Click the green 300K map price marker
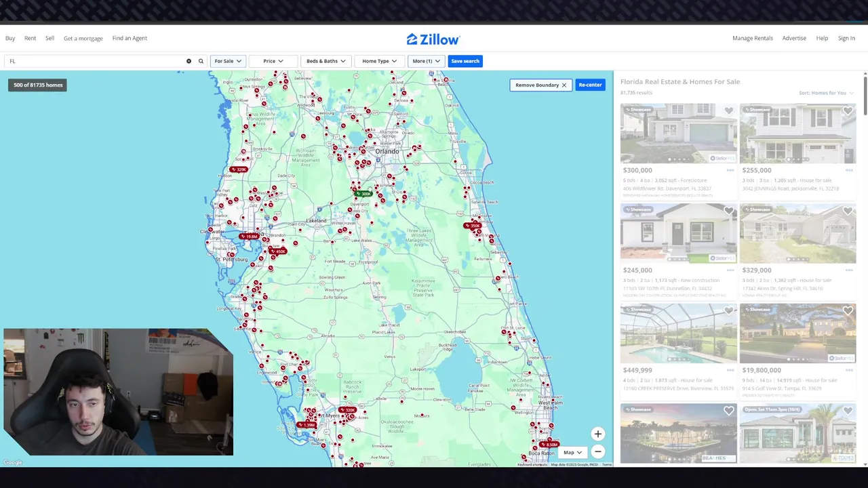The image size is (868, 488). (x=364, y=194)
